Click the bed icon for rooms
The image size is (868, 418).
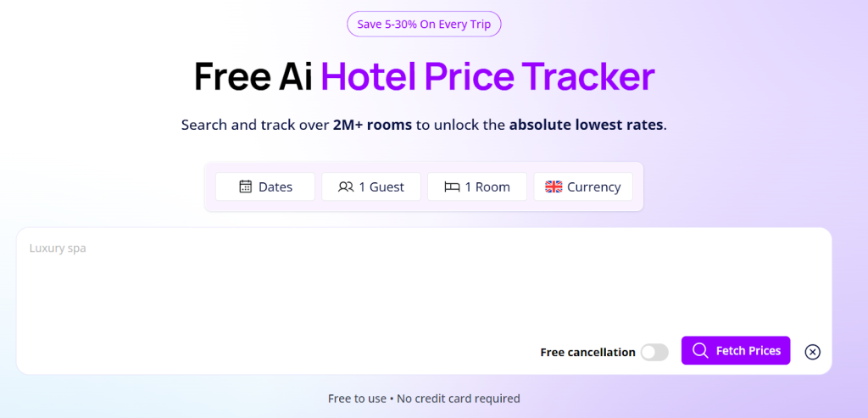tap(452, 187)
